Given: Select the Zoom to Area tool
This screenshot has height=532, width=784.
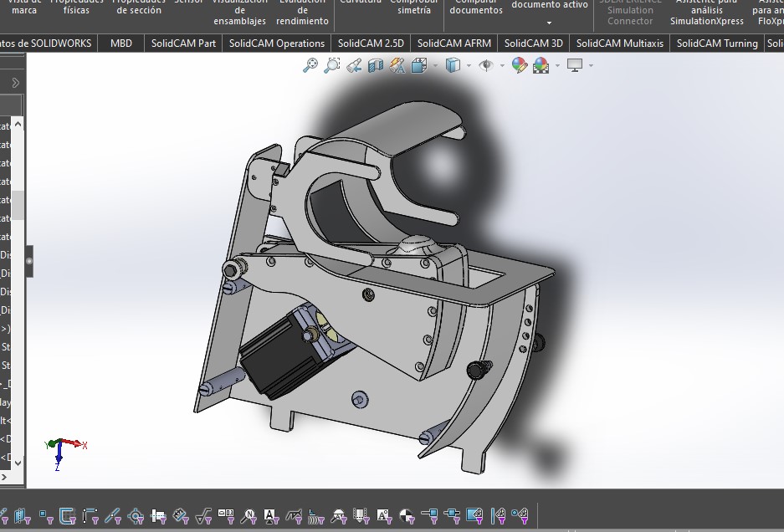Looking at the screenshot, I should [x=332, y=65].
